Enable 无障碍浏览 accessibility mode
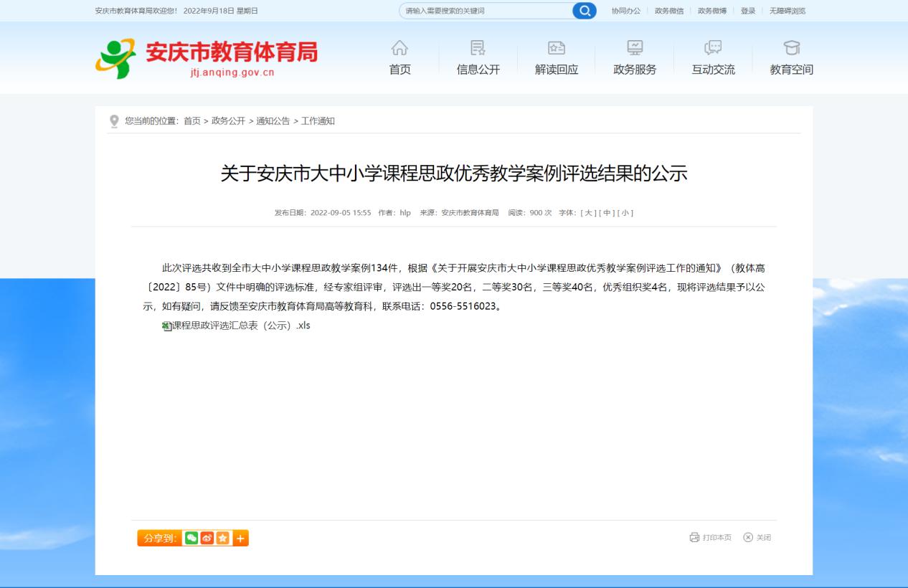This screenshot has height=588, width=908. point(789,10)
